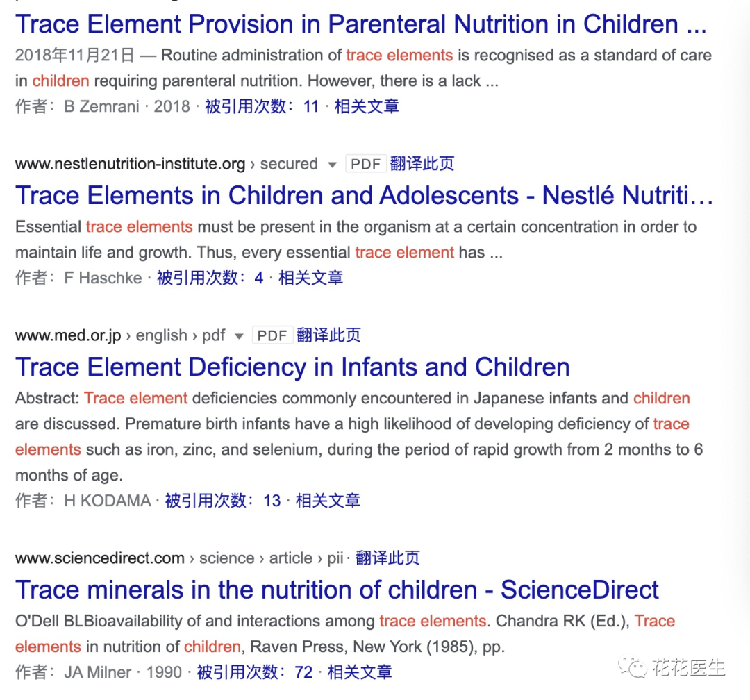Translate the ScienceDirect result page
The width and height of the screenshot is (750, 700).
click(x=387, y=558)
